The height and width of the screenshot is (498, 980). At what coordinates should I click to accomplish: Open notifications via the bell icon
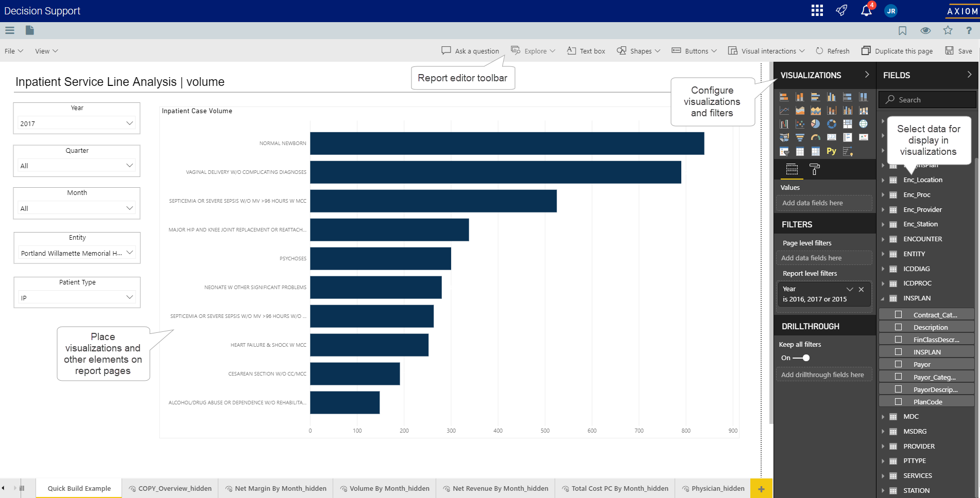pos(866,10)
